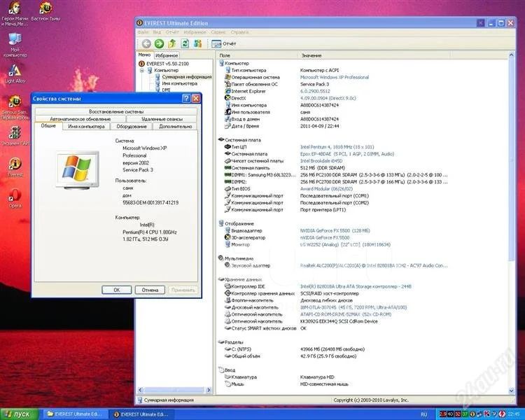The image size is (525, 420).
Task: Open the Everest desktop shortcut
Action: coord(15,167)
